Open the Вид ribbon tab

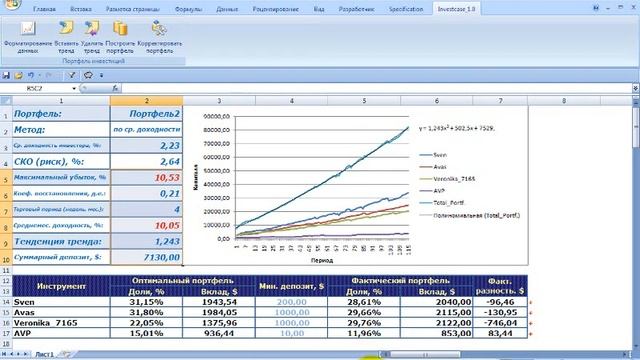pyautogui.click(x=319, y=9)
